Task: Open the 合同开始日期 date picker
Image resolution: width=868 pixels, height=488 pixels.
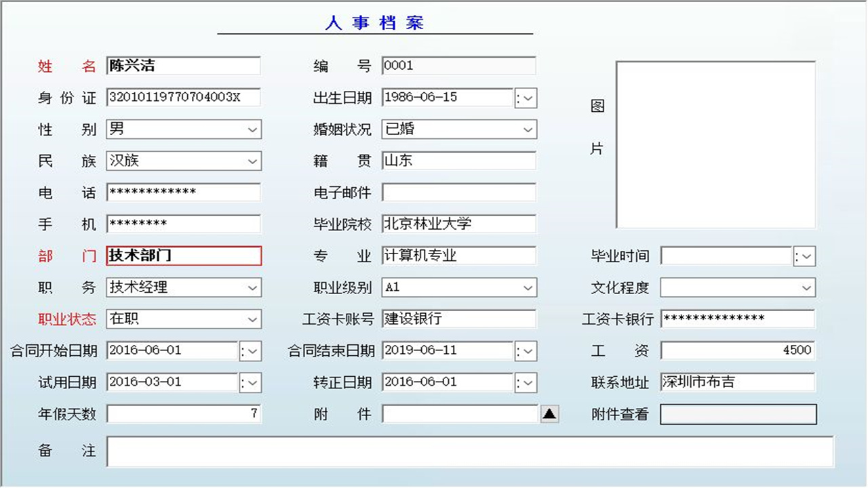Action: coord(251,350)
